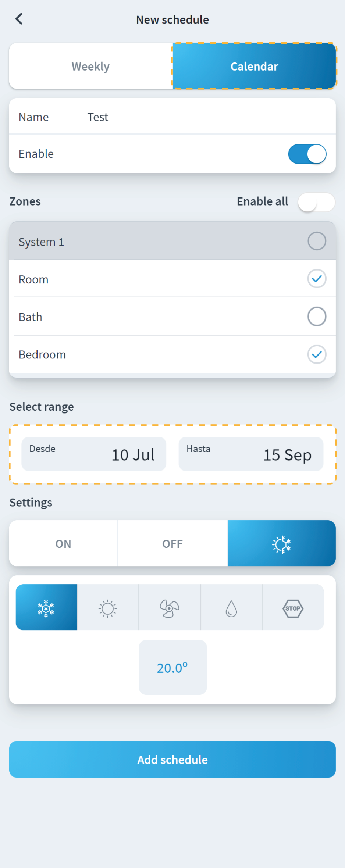
Task: Open the 20.0° temperature selector
Action: tap(172, 668)
